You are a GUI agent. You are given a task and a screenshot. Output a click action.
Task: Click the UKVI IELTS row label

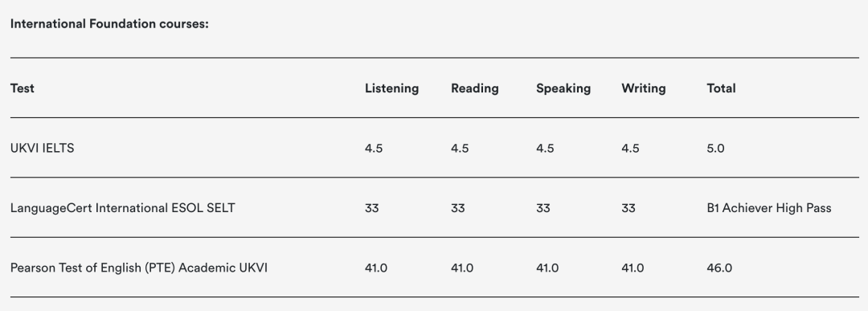click(x=42, y=149)
